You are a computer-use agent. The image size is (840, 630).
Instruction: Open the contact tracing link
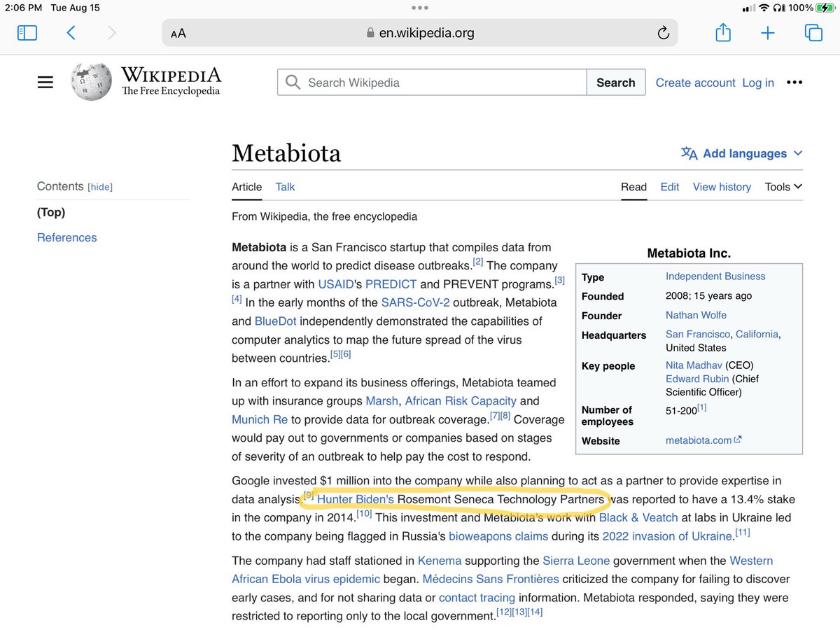point(477,598)
